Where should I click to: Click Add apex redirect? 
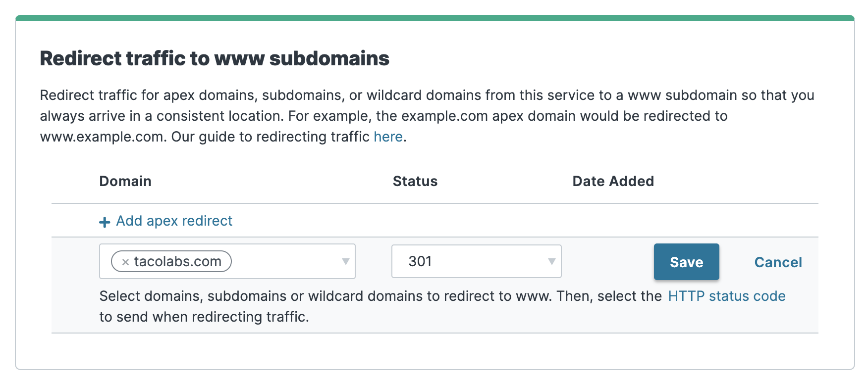point(173,221)
